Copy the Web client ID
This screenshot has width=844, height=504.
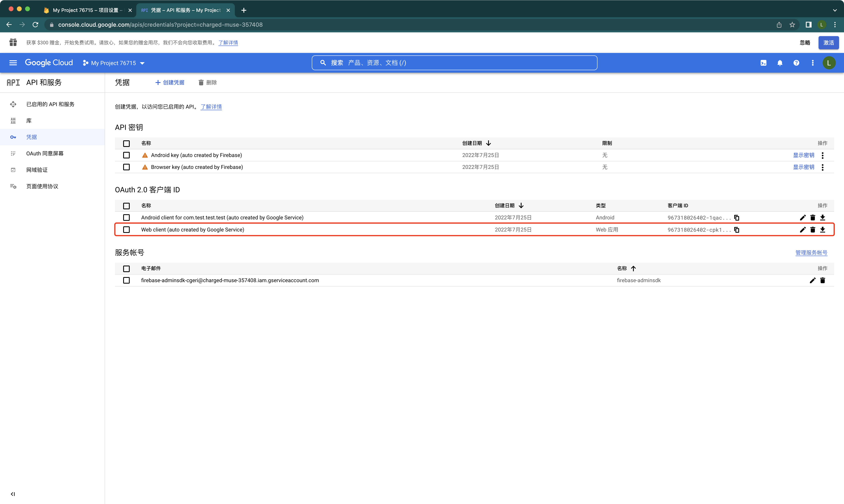(737, 230)
